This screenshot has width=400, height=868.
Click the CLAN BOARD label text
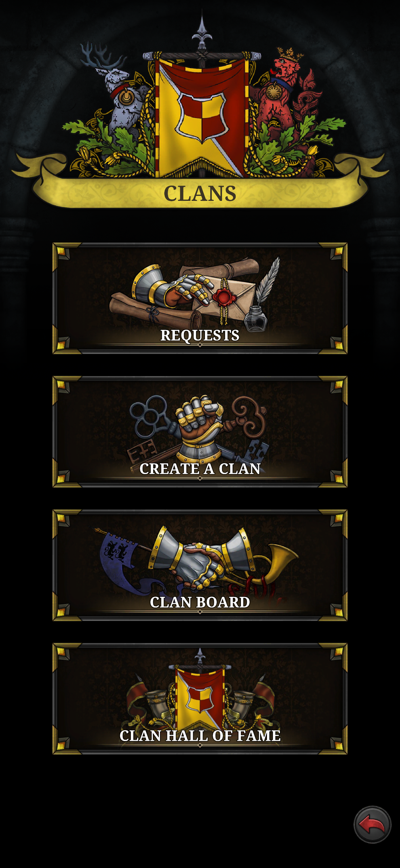pyautogui.click(x=200, y=602)
